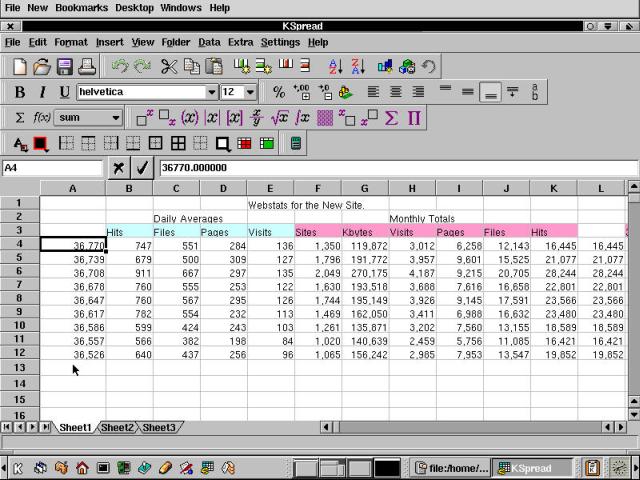Open the Format menu

71,42
